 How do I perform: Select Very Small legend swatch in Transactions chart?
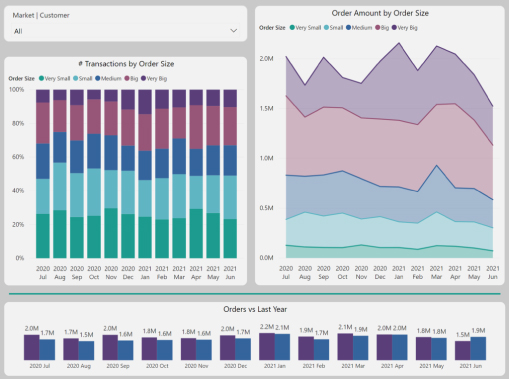[x=41, y=78]
